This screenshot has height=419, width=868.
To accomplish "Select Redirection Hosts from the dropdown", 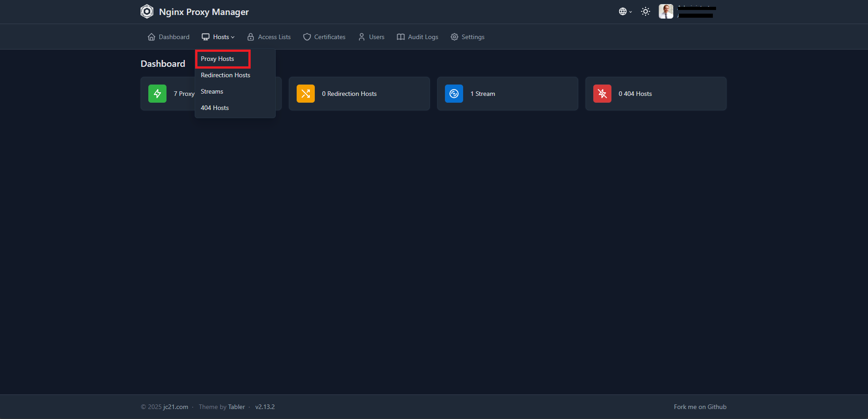I will tap(226, 75).
